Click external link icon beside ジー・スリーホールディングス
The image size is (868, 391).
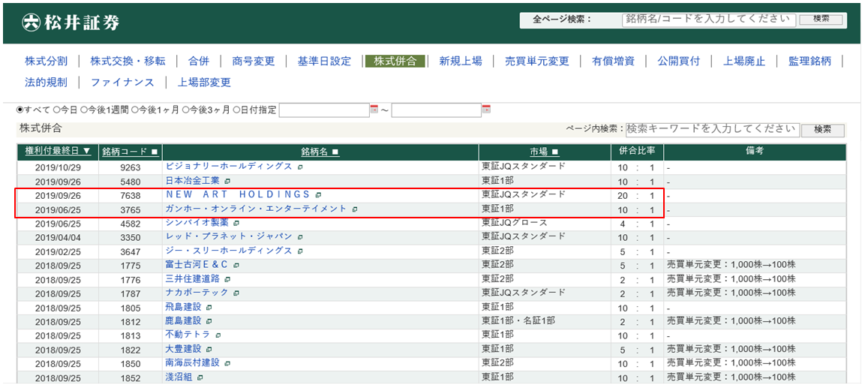pyautogui.click(x=299, y=251)
